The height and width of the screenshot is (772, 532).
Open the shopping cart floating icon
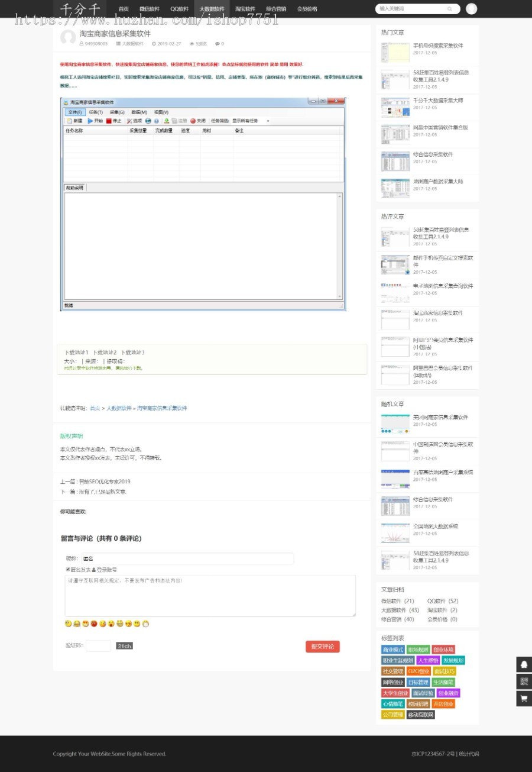tap(524, 699)
